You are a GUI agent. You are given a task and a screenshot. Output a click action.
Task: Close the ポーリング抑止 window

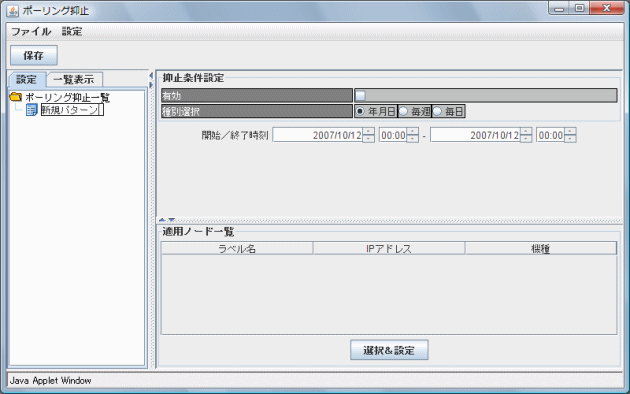607,8
